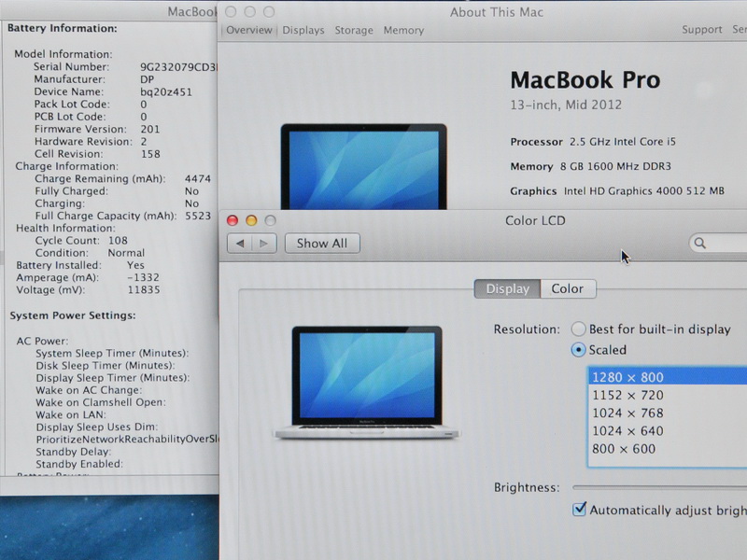Click the Cycle Count value 108

click(x=118, y=241)
